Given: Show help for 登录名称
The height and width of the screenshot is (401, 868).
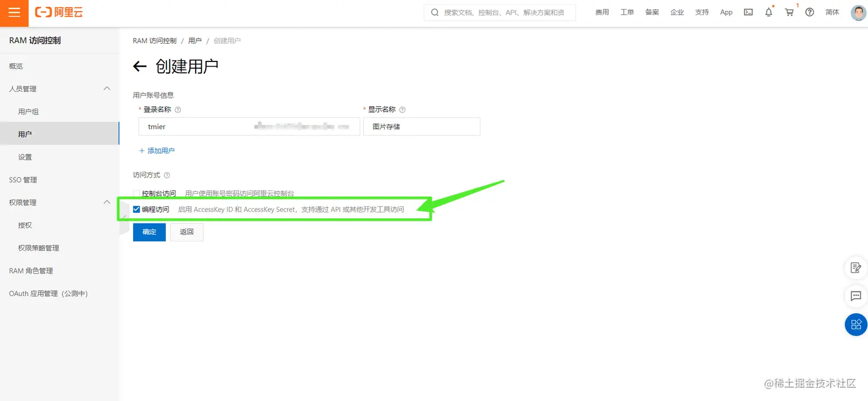Looking at the screenshot, I should pos(178,110).
